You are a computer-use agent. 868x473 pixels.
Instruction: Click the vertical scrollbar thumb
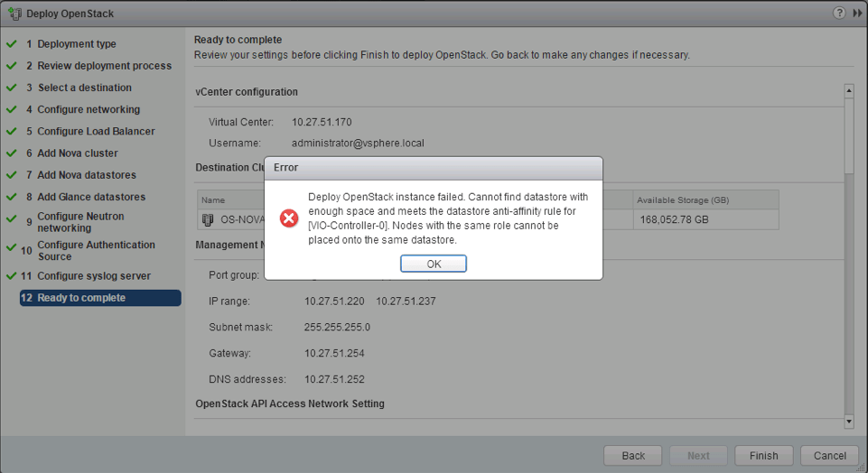pos(849,135)
